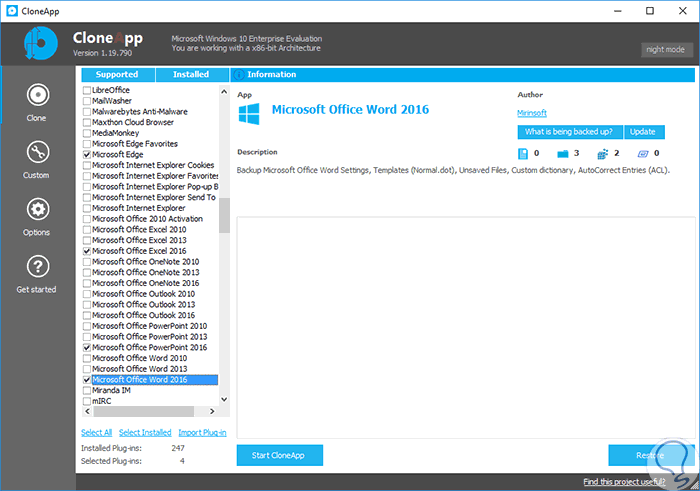
Task: Click the folders count icon
Action: coord(562,154)
